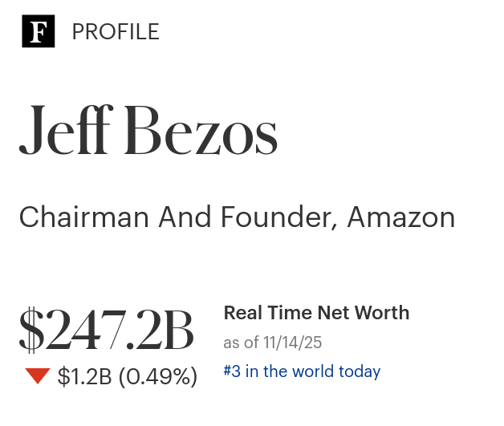Select the first name Jeff in heading
Viewport: 504px width, 426px height.
pyautogui.click(x=61, y=131)
